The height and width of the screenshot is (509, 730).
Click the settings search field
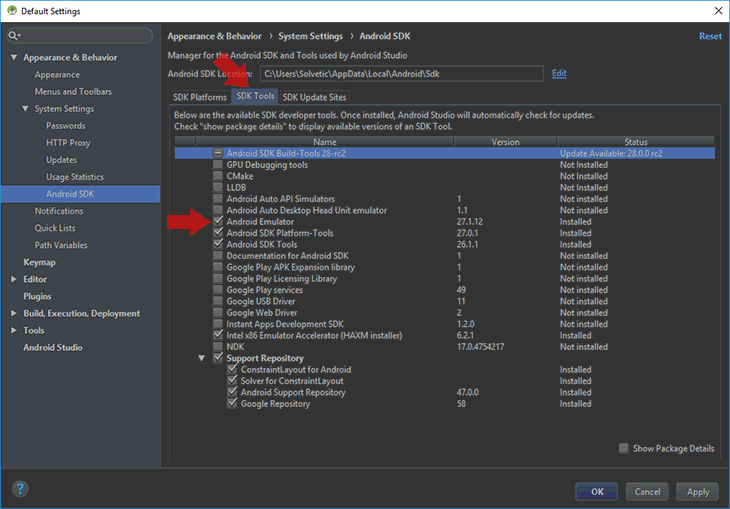click(80, 35)
